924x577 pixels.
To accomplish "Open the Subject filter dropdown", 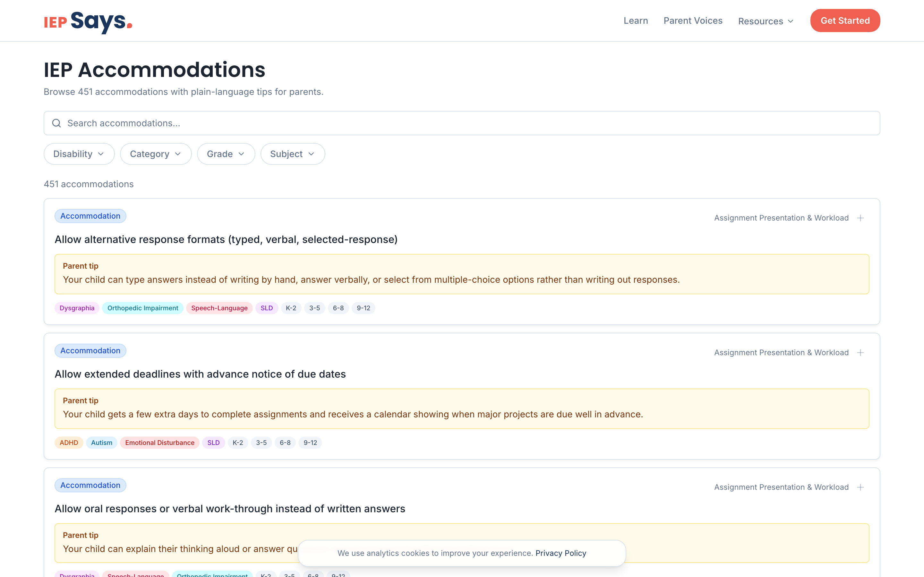I will point(292,154).
